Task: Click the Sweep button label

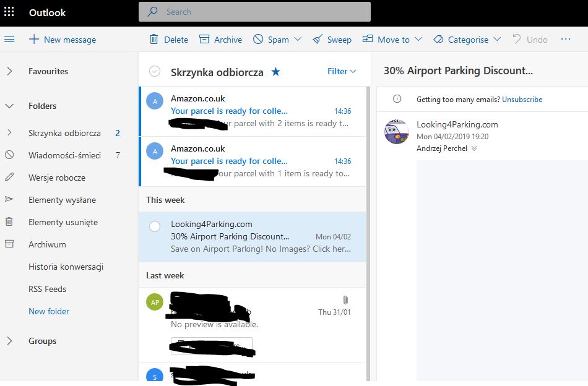Action: (339, 40)
